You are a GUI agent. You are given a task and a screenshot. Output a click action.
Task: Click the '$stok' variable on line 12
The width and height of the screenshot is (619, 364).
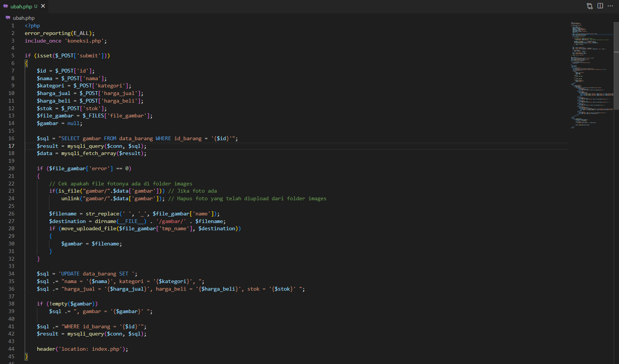click(44, 109)
